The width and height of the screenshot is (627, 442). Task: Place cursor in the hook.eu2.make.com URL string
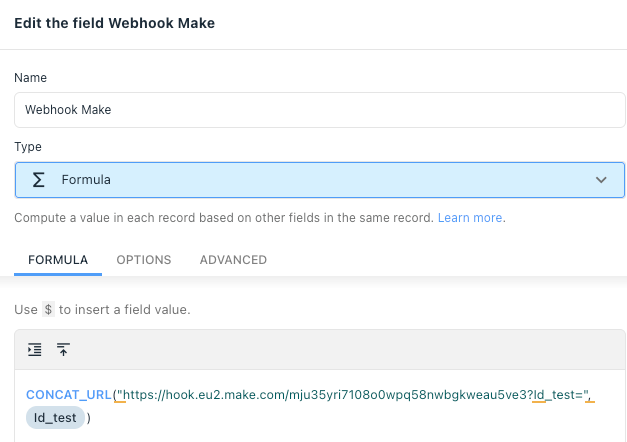[327, 395]
